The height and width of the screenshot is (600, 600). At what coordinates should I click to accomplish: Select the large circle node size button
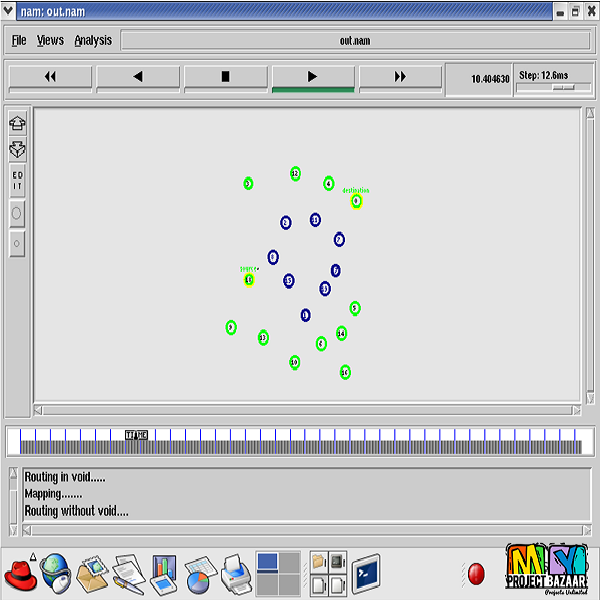coord(17,213)
